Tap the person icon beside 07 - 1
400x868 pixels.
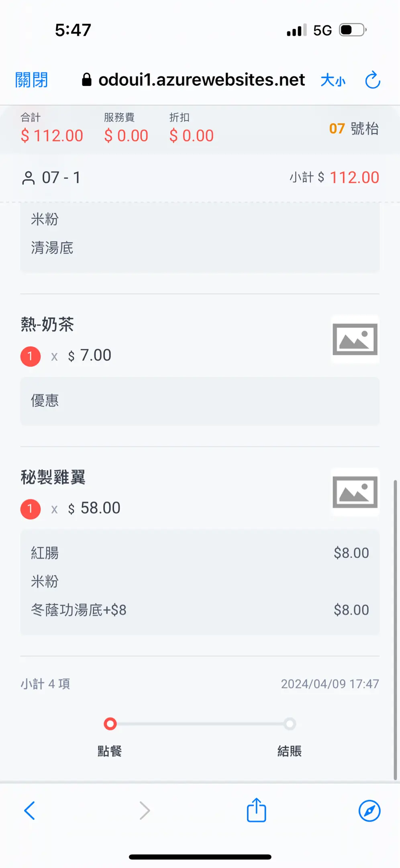[x=28, y=178]
